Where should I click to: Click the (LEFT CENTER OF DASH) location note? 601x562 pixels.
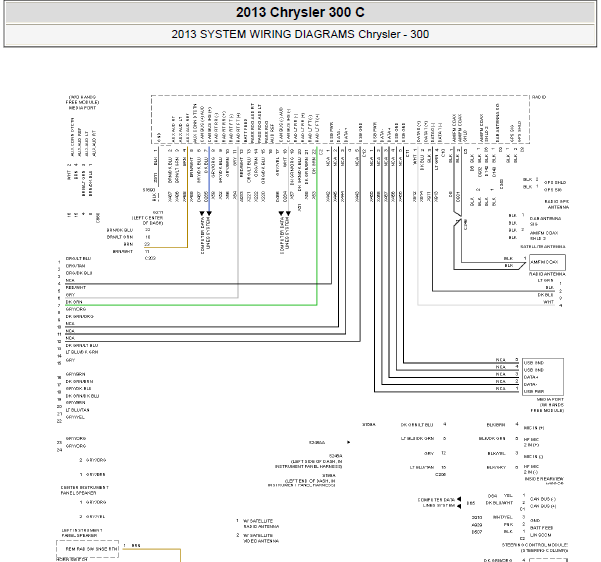pyautogui.click(x=148, y=220)
